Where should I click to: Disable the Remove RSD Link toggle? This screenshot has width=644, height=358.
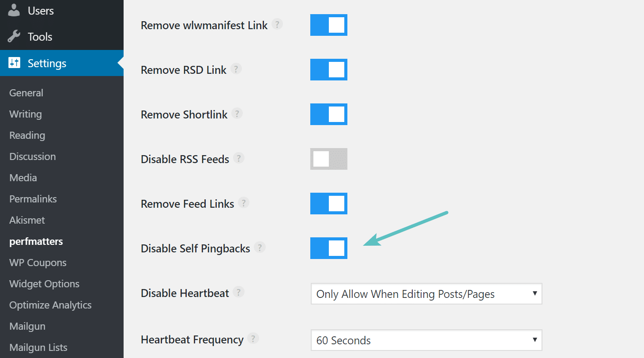(x=328, y=69)
